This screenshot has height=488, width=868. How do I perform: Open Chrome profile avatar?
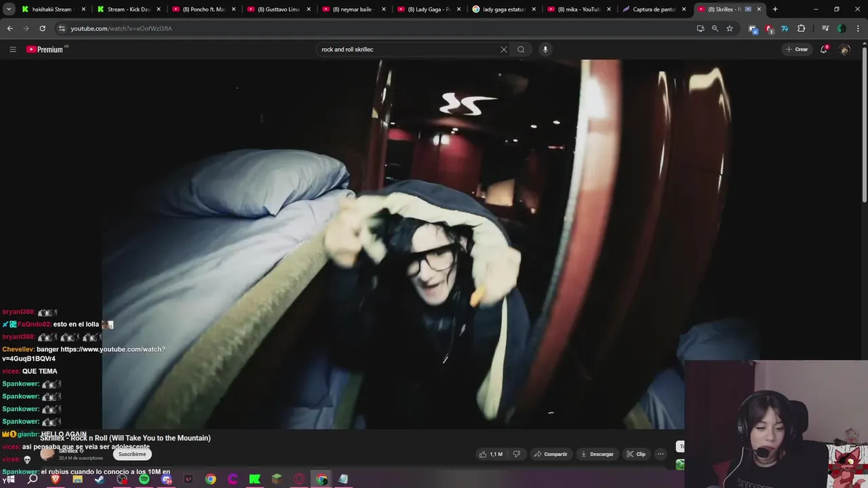tap(842, 28)
